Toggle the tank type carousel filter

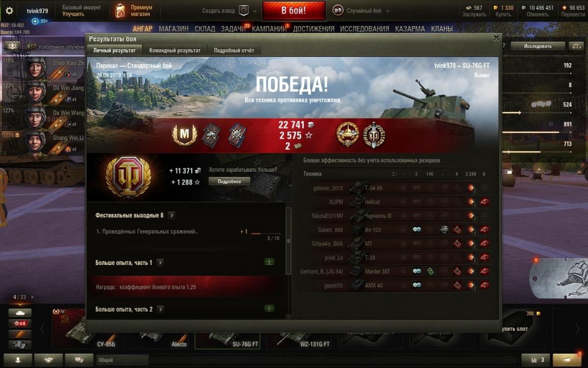pyautogui.click(x=20, y=313)
